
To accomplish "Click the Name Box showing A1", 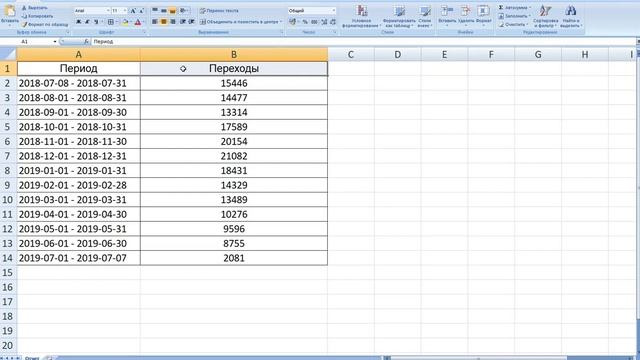I will point(26,42).
